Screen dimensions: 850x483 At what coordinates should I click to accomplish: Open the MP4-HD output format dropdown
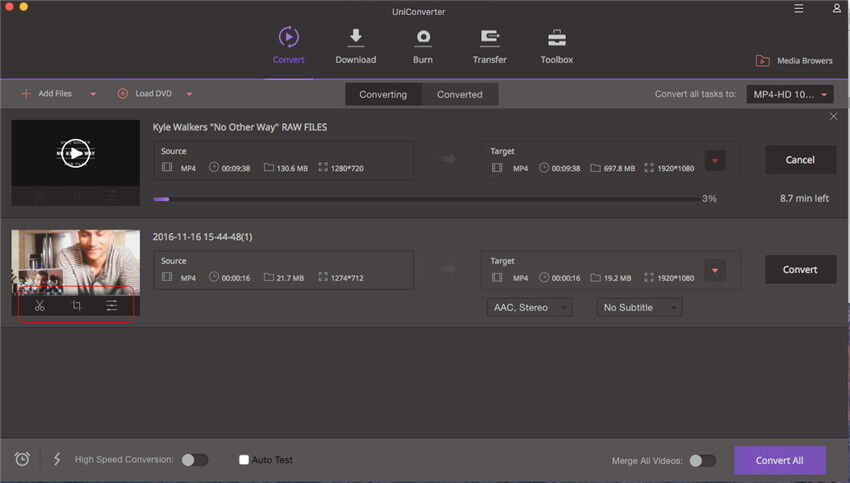click(x=789, y=94)
